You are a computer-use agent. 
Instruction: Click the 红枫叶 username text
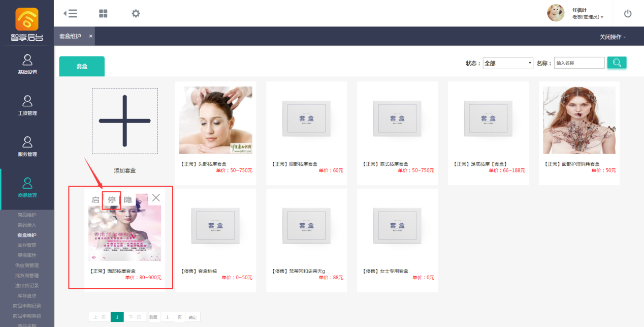point(579,10)
